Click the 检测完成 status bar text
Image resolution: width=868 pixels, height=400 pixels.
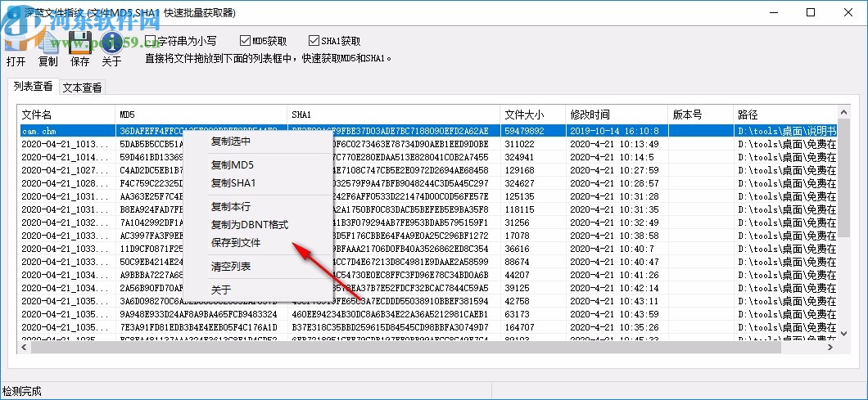(22, 392)
